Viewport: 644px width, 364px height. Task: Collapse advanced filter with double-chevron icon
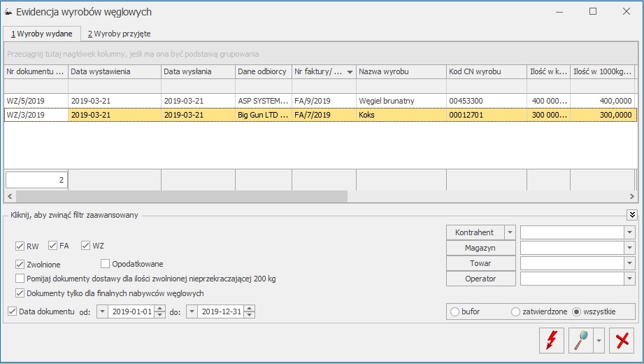click(632, 215)
